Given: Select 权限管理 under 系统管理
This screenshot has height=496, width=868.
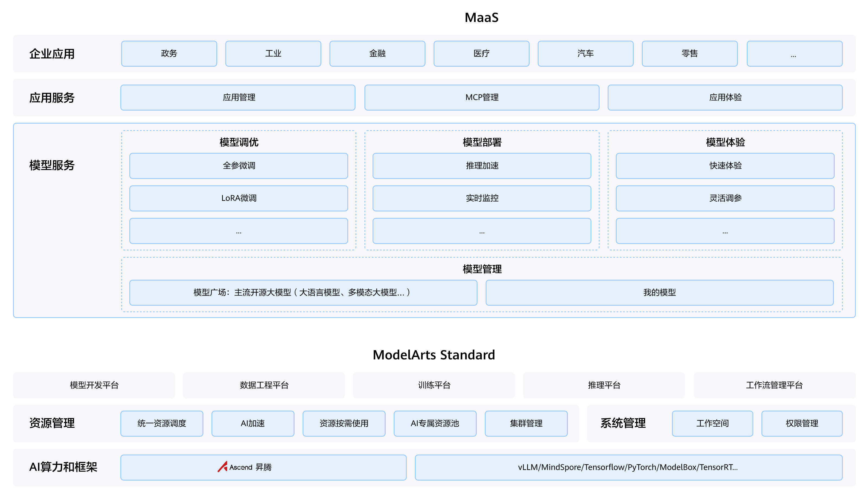Looking at the screenshot, I should coord(802,423).
